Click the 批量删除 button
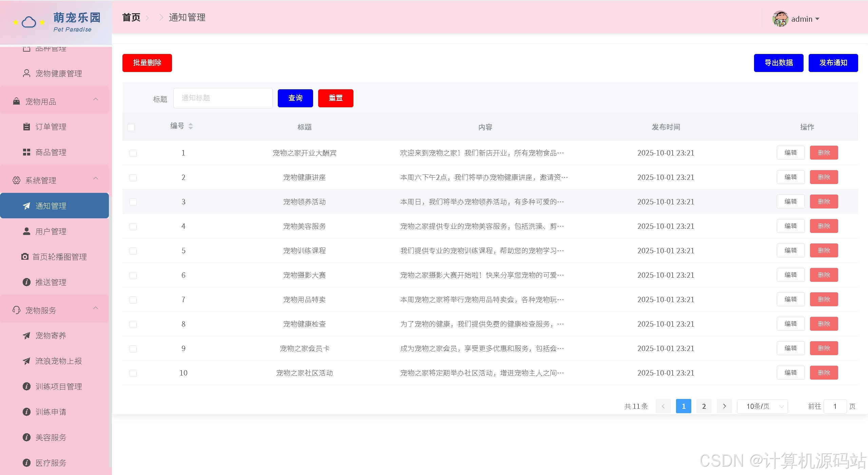The height and width of the screenshot is (475, 868). coord(147,63)
